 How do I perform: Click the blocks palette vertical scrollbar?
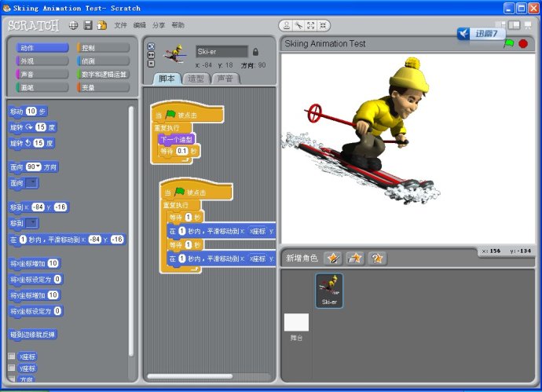[131, 232]
